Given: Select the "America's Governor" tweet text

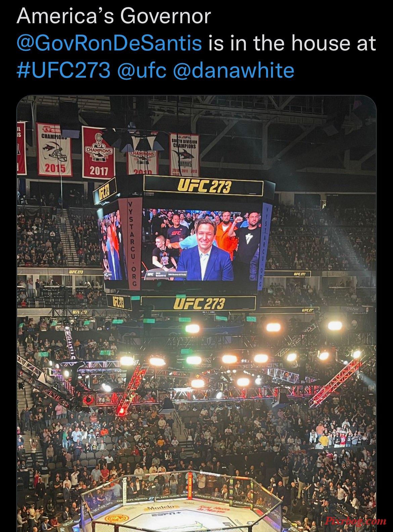Looking at the screenshot, I should 113,16.
